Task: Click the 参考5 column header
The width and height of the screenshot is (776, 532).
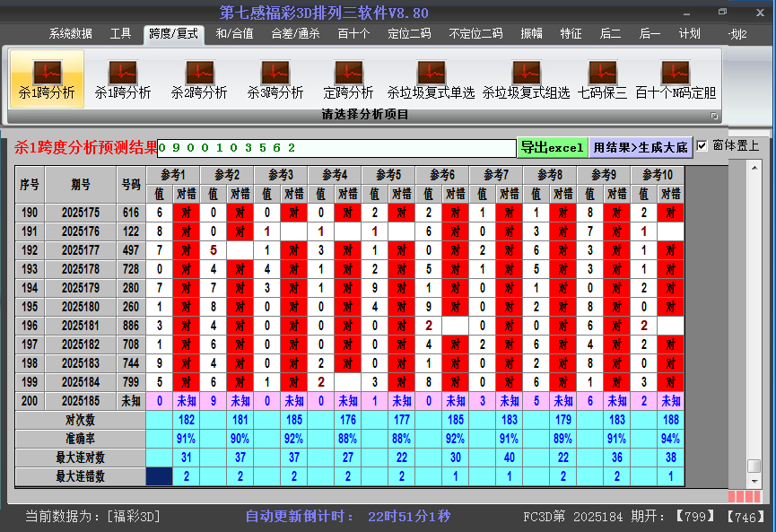Action: tap(388, 175)
